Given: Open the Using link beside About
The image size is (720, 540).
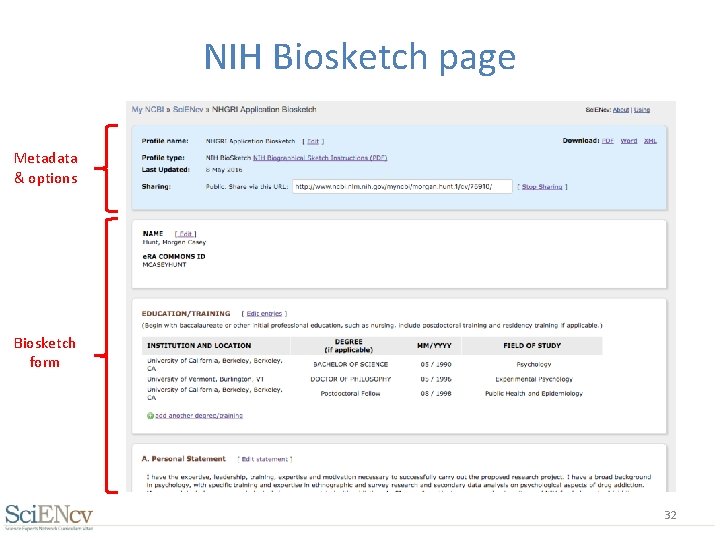Looking at the screenshot, I should pyautogui.click(x=642, y=110).
